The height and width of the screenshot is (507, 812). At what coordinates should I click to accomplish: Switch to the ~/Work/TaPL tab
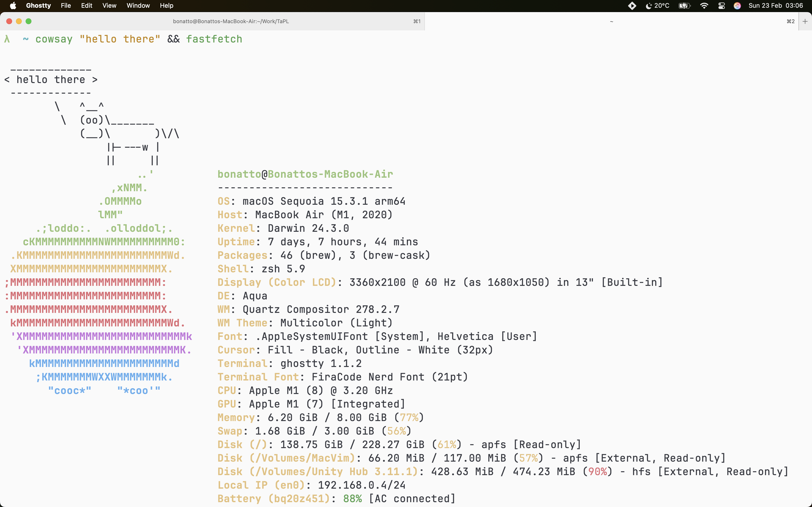point(231,21)
